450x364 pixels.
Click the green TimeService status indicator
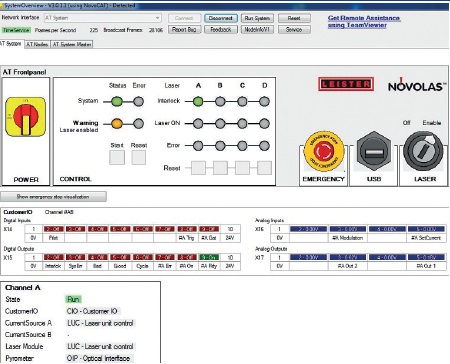click(16, 30)
